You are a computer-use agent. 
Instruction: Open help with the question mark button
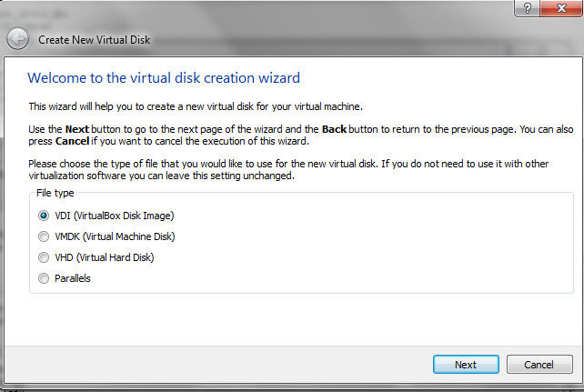525,8
